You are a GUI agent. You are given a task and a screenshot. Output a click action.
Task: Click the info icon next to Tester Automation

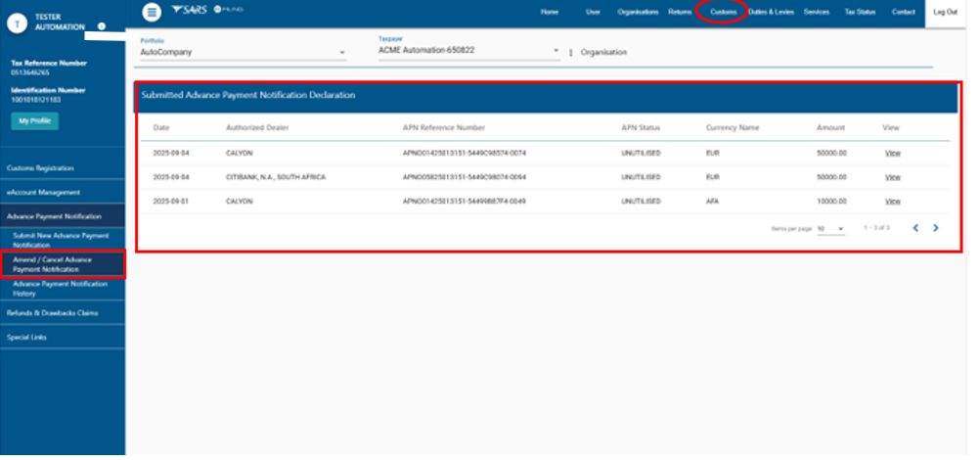102,26
